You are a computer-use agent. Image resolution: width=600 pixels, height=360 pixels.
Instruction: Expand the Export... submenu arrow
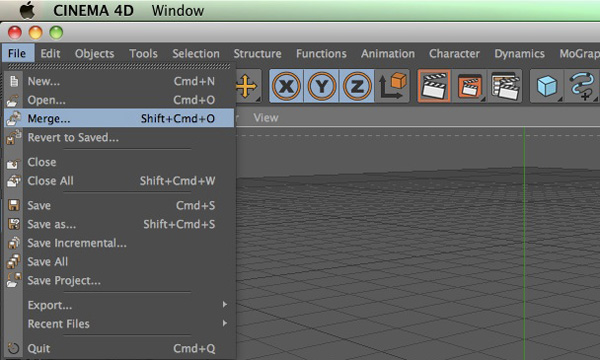coord(225,305)
